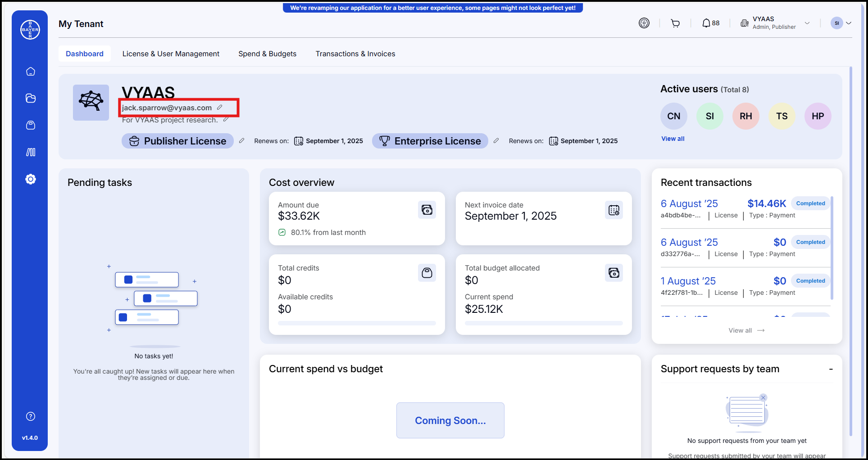Open the $14.46K 6 August '25 transaction

pos(745,209)
